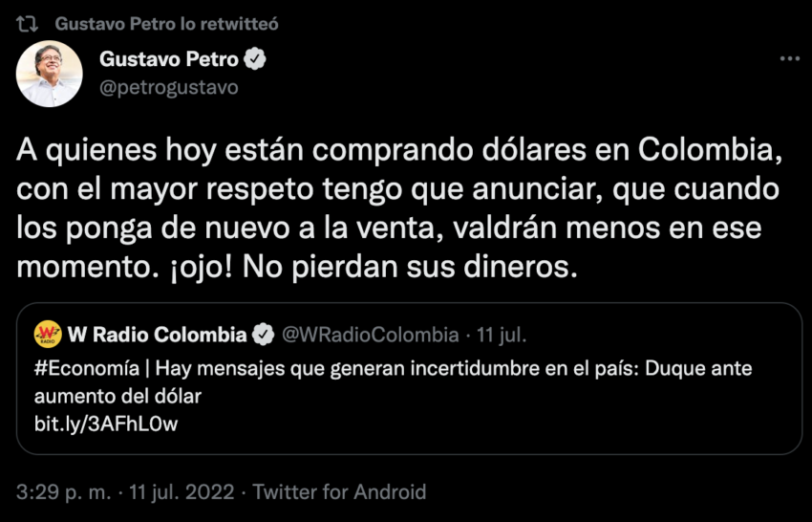
Task: Click the quoted tweet's 11 jul. date
Action: pos(502,335)
